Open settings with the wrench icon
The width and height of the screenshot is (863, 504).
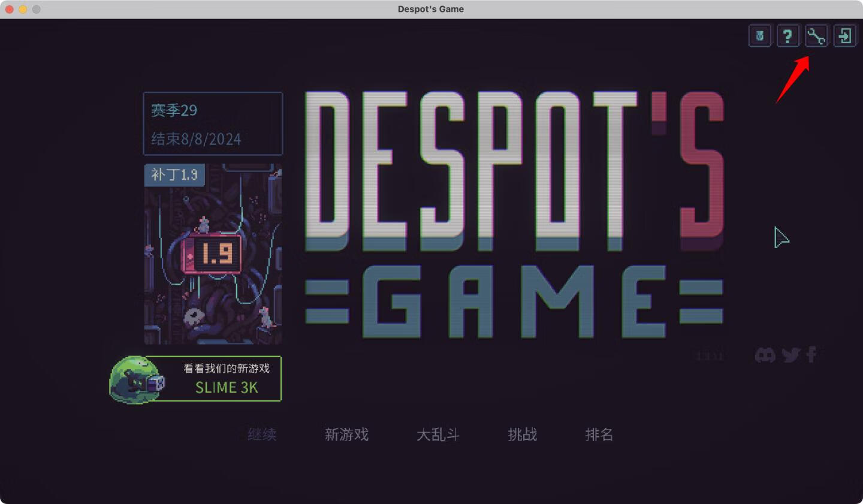point(816,36)
